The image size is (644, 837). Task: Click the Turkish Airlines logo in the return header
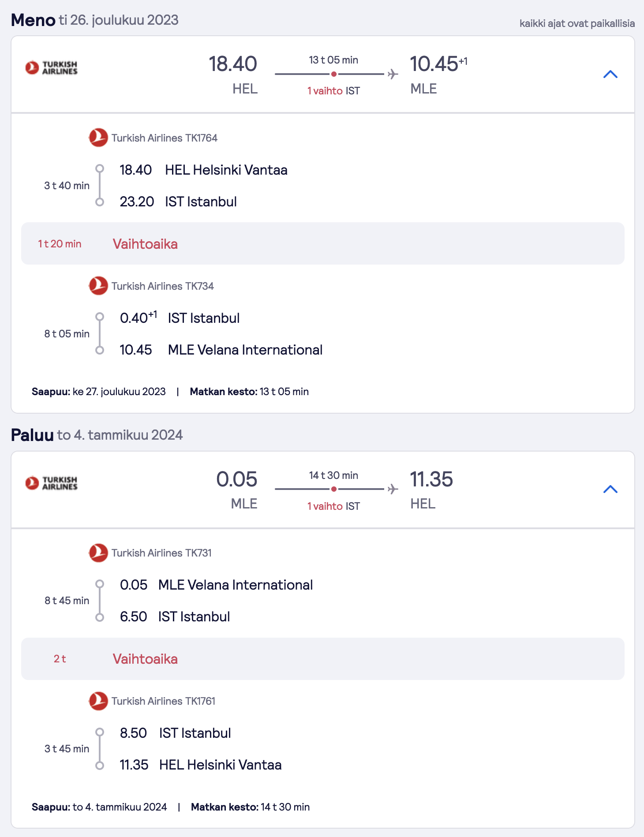51,483
